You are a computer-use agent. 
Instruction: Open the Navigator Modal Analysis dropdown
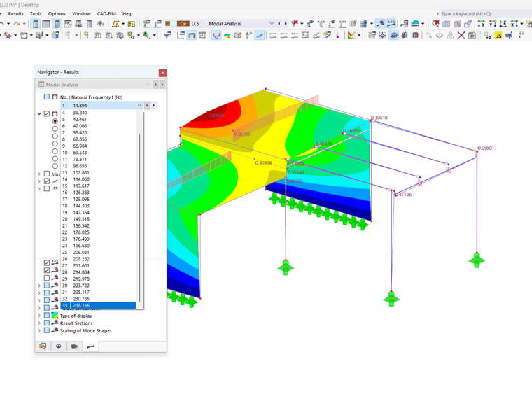pos(148,85)
